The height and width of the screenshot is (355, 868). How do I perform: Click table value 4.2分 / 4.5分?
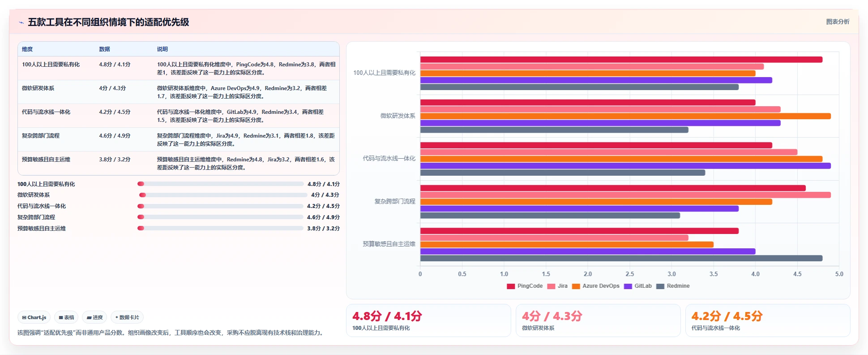[115, 112]
